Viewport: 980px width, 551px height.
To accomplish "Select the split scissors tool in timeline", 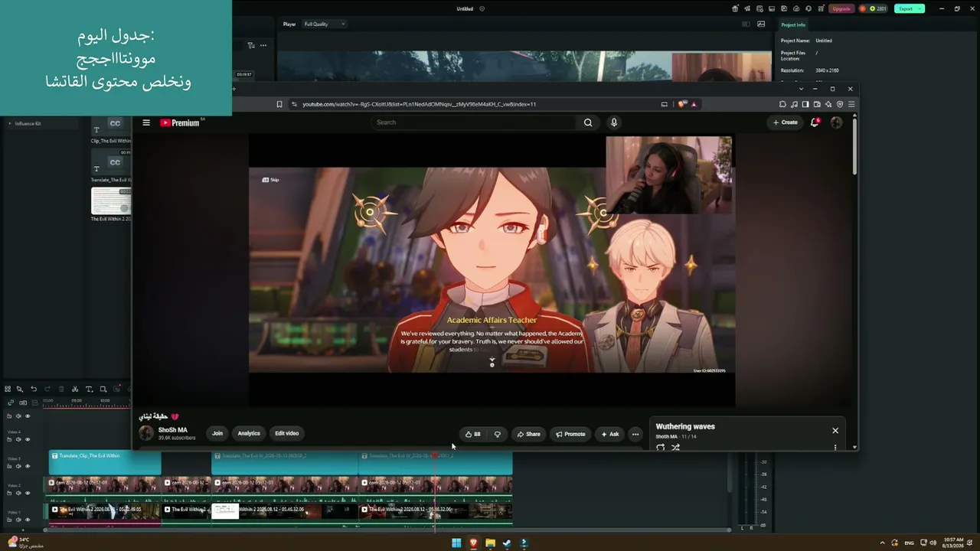I will [x=74, y=389].
